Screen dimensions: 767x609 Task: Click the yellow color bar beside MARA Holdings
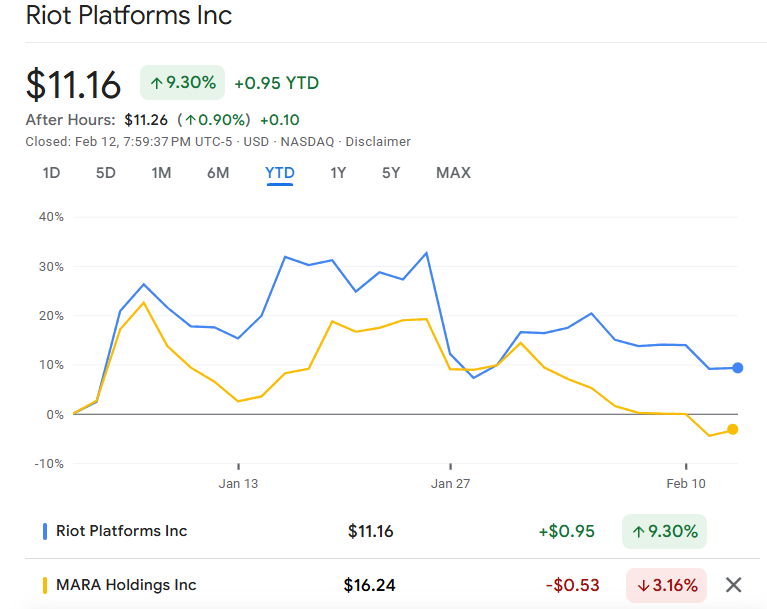pos(45,585)
